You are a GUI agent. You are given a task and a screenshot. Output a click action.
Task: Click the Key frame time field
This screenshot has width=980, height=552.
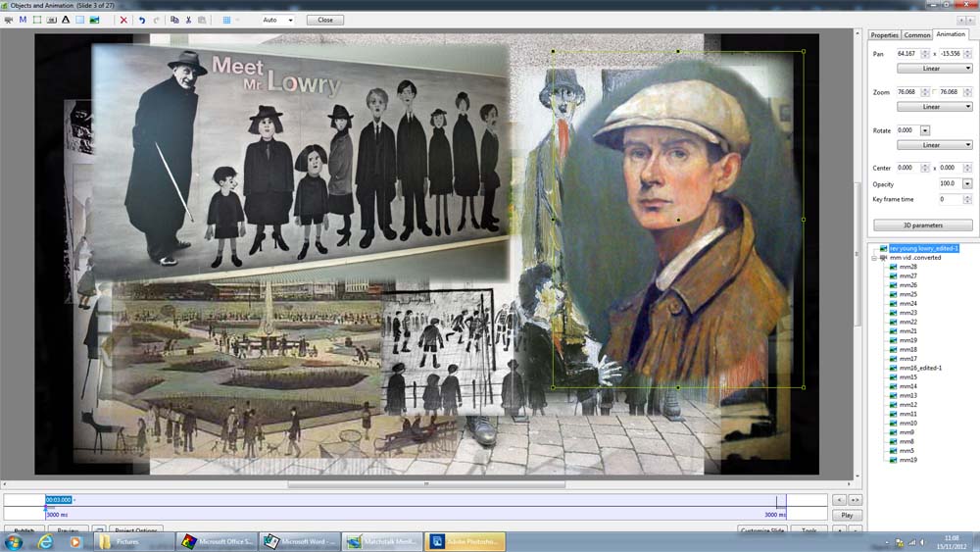(x=951, y=199)
